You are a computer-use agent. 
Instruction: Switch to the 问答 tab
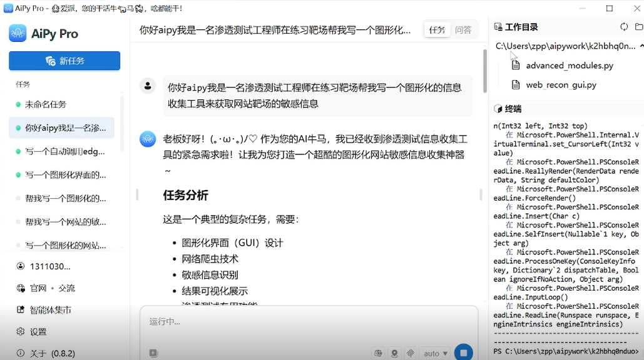point(463,30)
